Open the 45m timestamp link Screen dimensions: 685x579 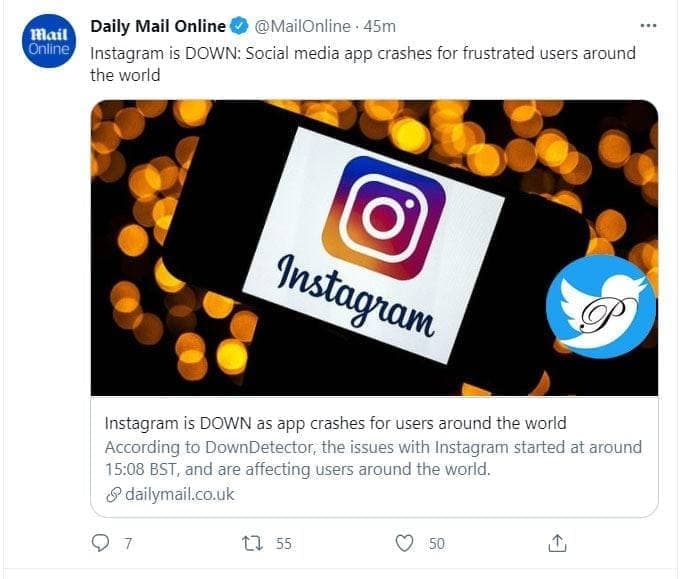[380, 27]
